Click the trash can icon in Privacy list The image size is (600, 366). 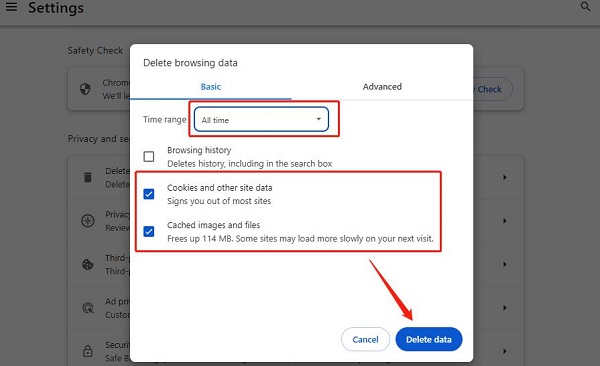pyautogui.click(x=88, y=177)
